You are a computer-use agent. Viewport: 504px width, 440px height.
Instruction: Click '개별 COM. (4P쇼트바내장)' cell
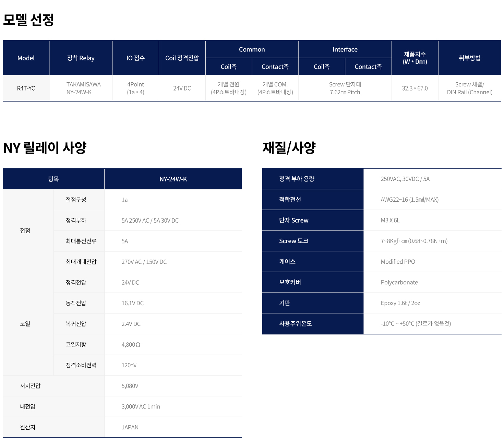(275, 88)
